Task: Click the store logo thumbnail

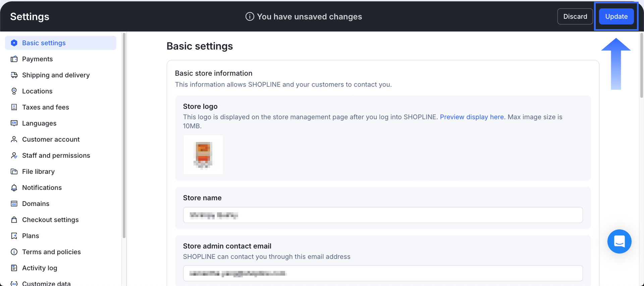Action: pos(203,155)
